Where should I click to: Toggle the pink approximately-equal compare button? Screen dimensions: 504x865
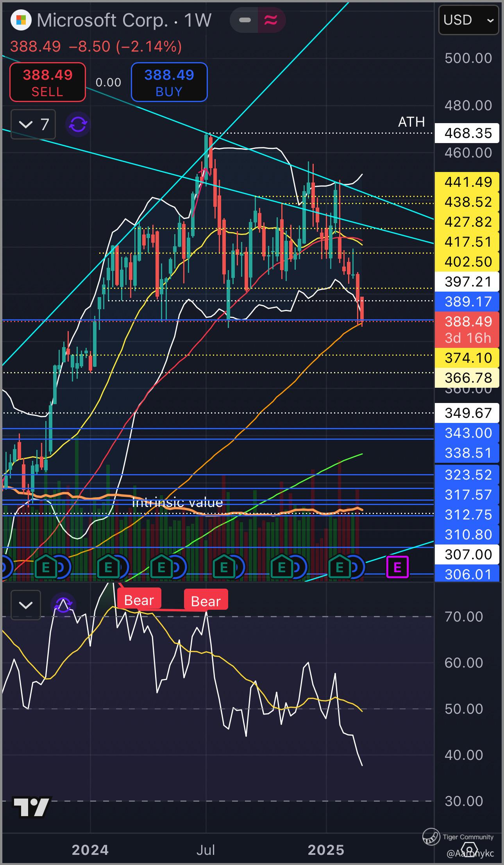click(x=271, y=20)
